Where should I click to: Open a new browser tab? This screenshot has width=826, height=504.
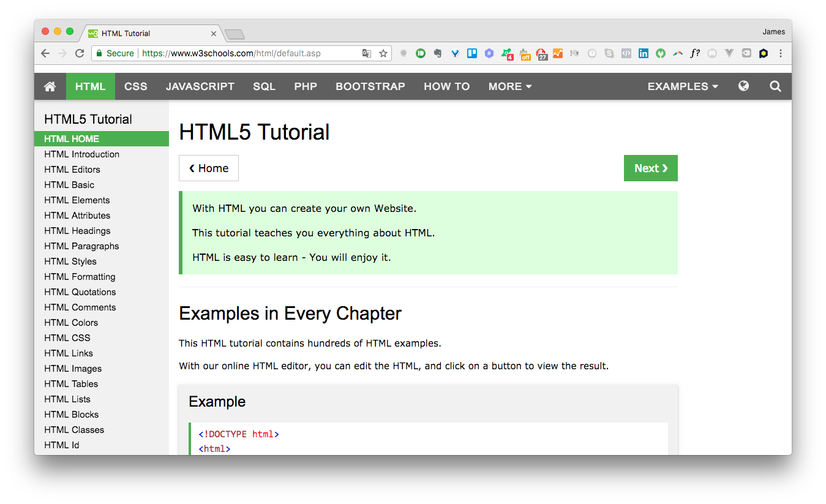click(x=235, y=34)
